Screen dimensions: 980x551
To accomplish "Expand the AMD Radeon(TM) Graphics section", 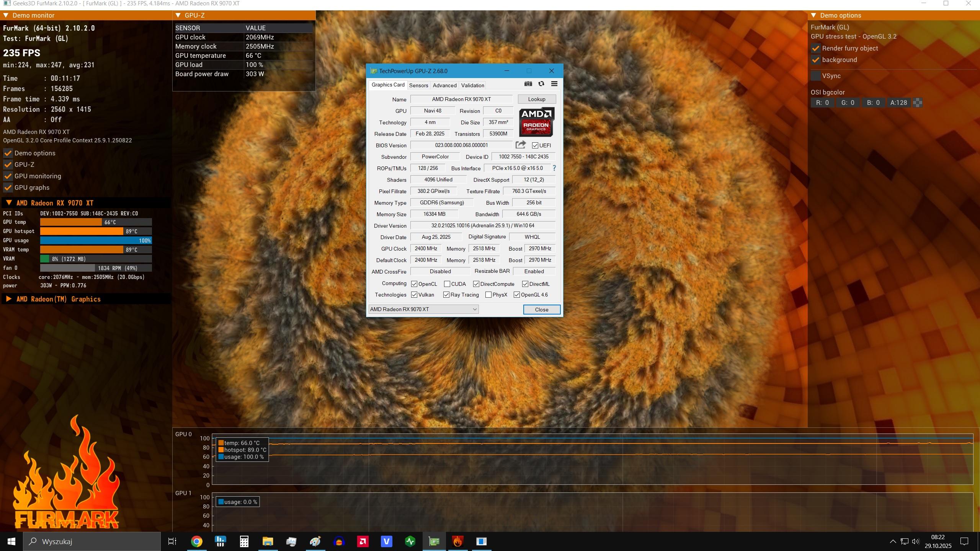I will coord(8,299).
